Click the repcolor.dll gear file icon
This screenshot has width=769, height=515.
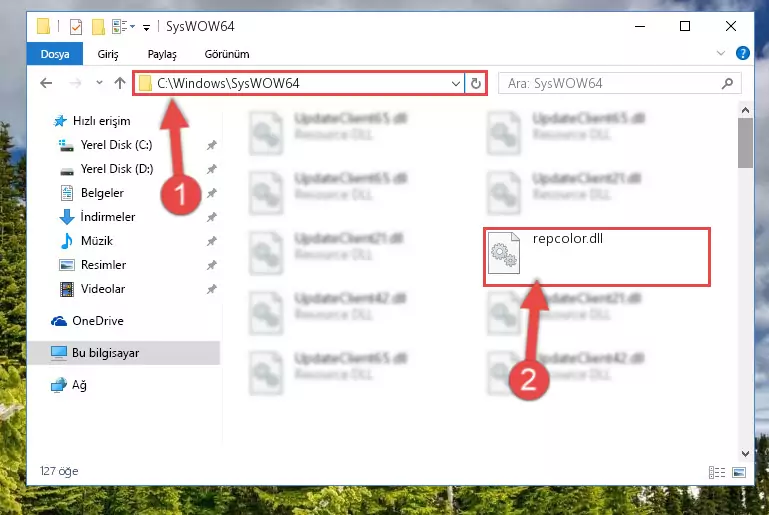pos(504,253)
